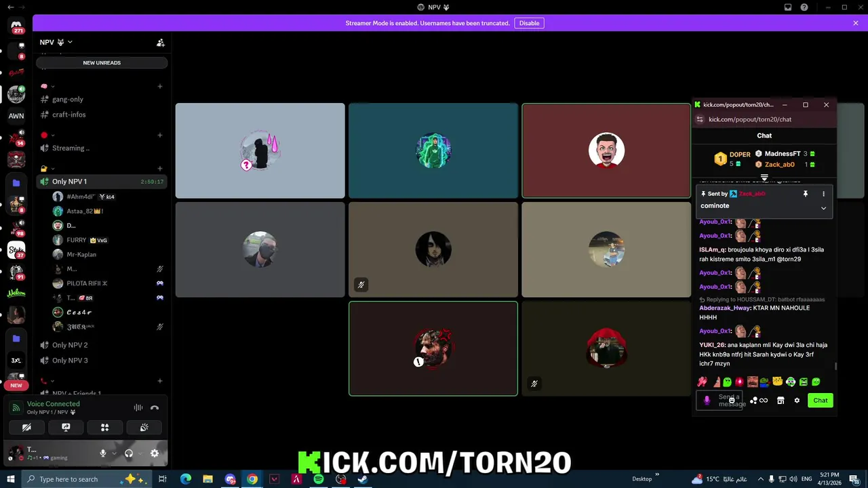This screenshot has width=868, height=488.
Task: Open the Activities launcher button
Action: (x=105, y=428)
